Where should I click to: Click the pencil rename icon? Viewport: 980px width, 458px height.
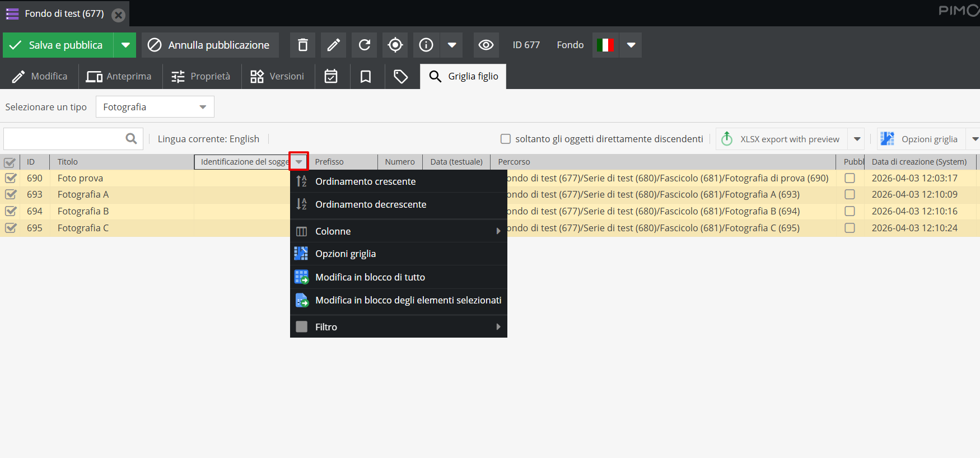(333, 45)
